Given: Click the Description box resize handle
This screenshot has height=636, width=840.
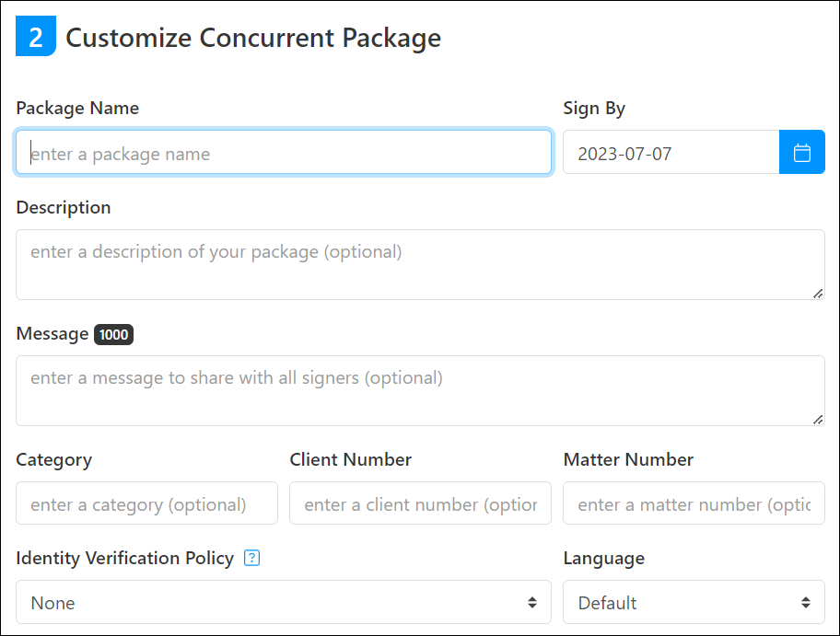Looking at the screenshot, I should coord(817,293).
